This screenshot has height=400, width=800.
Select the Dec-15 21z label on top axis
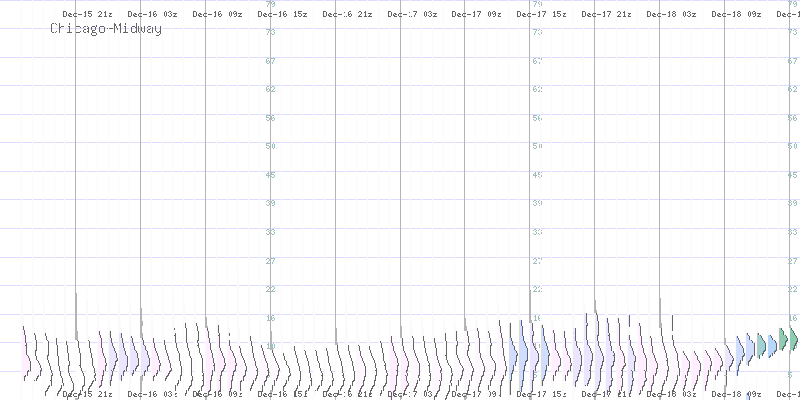pyautogui.click(x=86, y=14)
